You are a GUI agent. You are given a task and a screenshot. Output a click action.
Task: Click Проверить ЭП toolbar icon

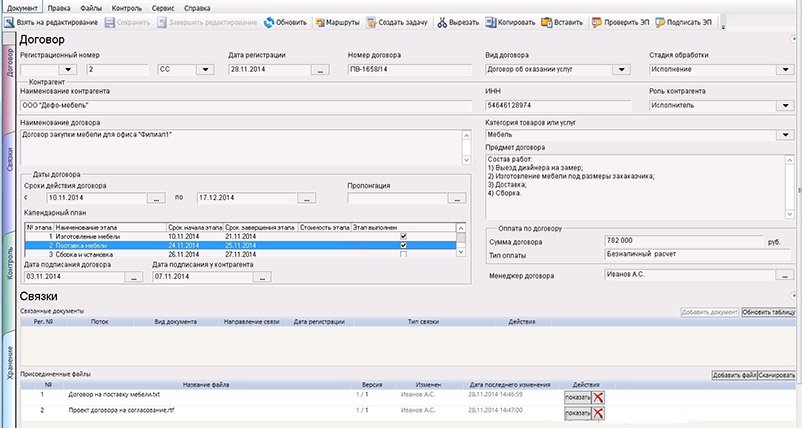tap(596, 22)
